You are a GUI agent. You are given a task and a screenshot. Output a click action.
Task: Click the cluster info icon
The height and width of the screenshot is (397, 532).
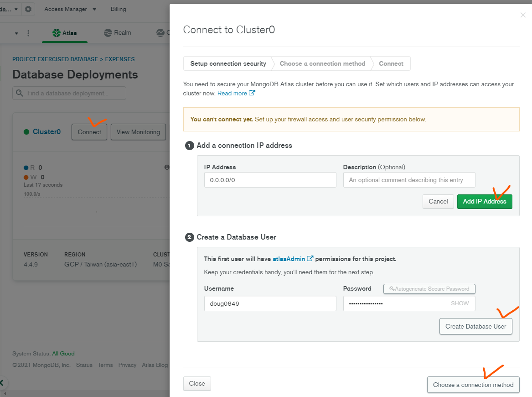pyautogui.click(x=167, y=167)
